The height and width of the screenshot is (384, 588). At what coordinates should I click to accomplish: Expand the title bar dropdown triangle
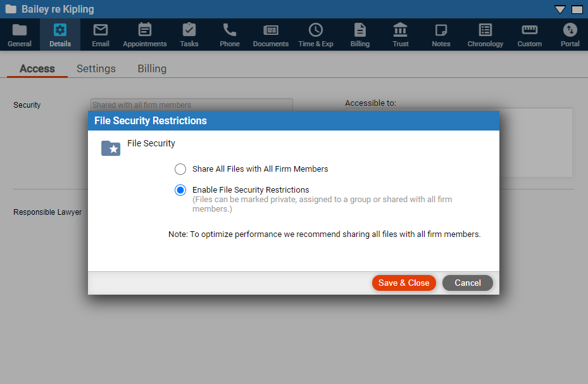click(x=560, y=10)
